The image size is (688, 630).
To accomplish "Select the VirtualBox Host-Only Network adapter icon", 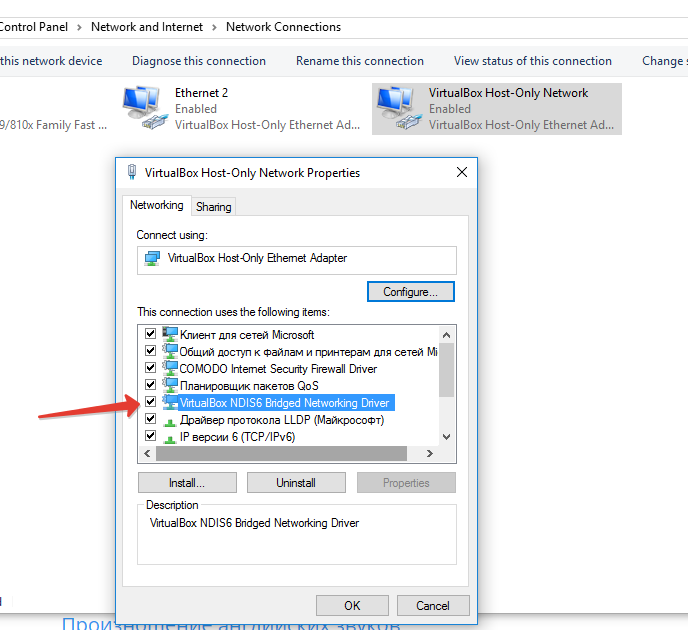I will (399, 108).
